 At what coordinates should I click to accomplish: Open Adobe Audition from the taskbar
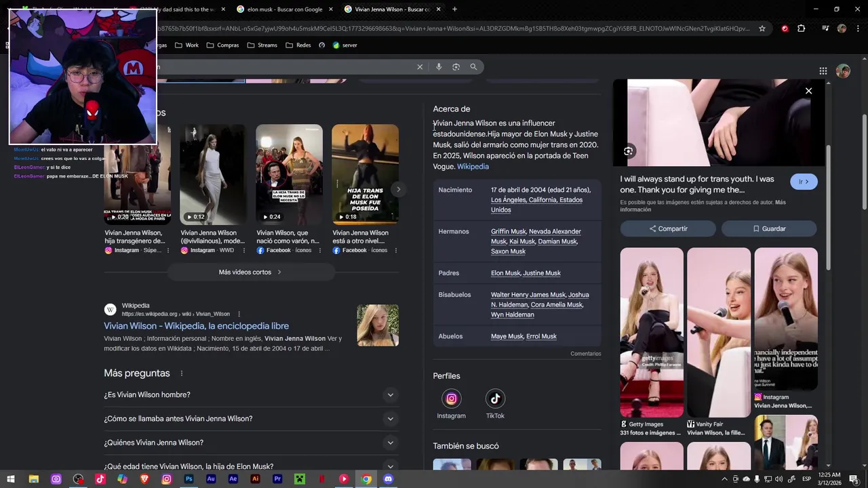[211, 479]
